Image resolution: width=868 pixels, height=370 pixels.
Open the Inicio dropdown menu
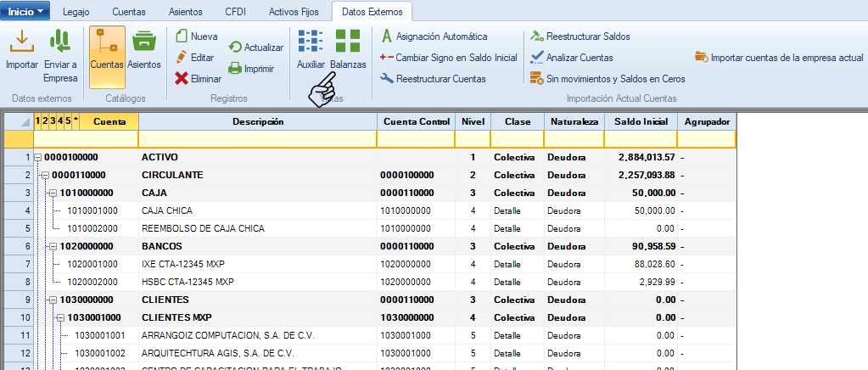pos(25,12)
